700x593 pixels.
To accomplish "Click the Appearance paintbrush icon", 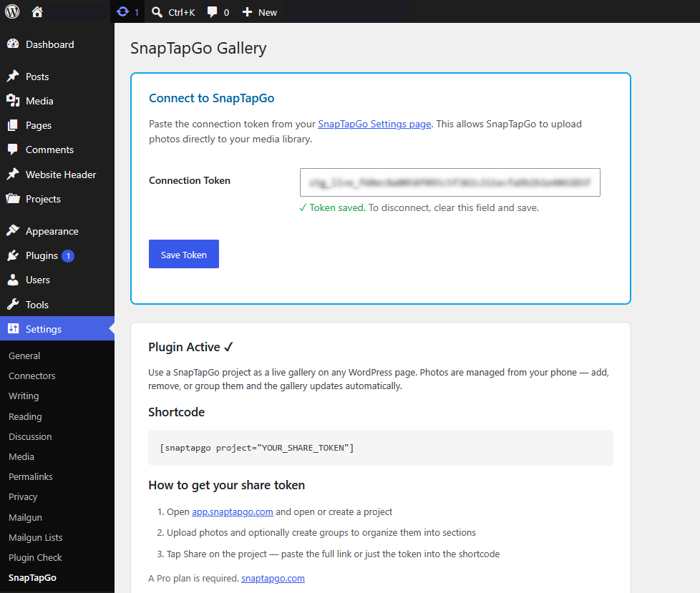I will [13, 230].
